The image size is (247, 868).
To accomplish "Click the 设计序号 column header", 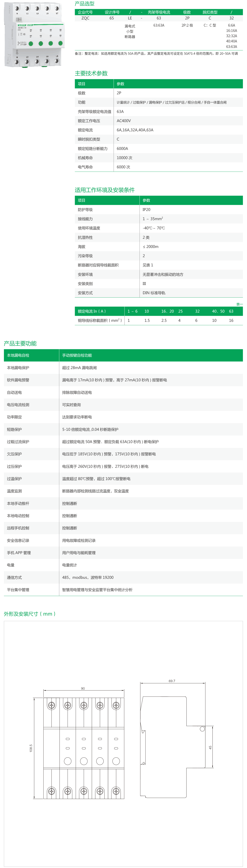I will (x=112, y=12).
